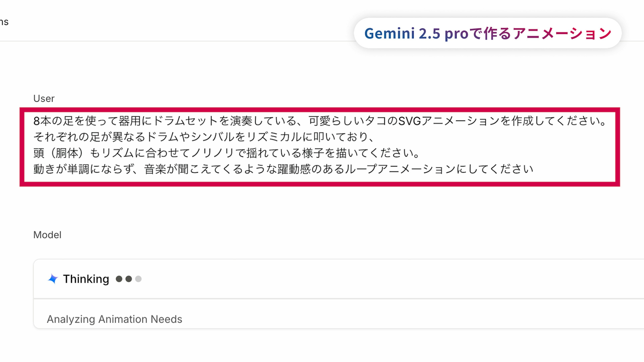This screenshot has height=362, width=644.
Task: Click the middle Thinking loading dot
Action: point(129,279)
